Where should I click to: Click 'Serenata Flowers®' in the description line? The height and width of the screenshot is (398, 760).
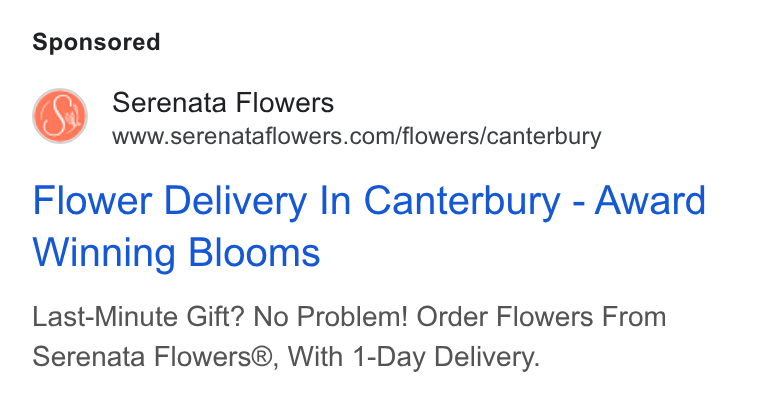coord(155,357)
